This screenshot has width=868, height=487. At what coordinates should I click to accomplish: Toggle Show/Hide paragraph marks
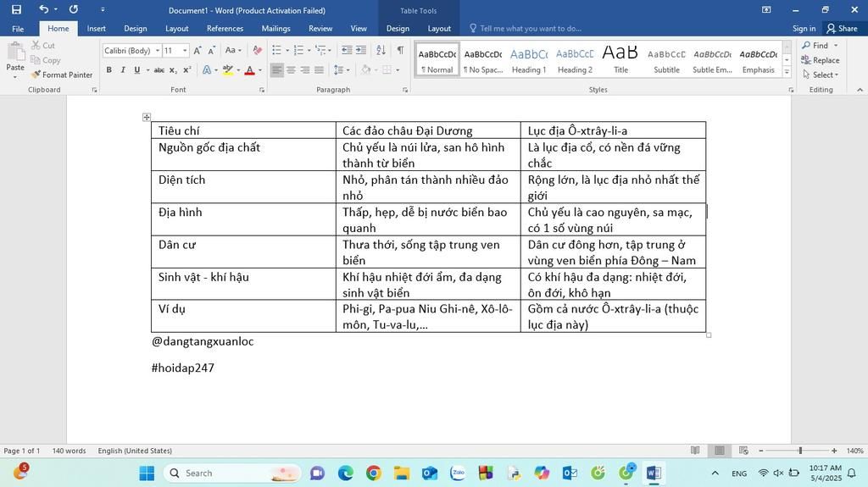pyautogui.click(x=400, y=51)
